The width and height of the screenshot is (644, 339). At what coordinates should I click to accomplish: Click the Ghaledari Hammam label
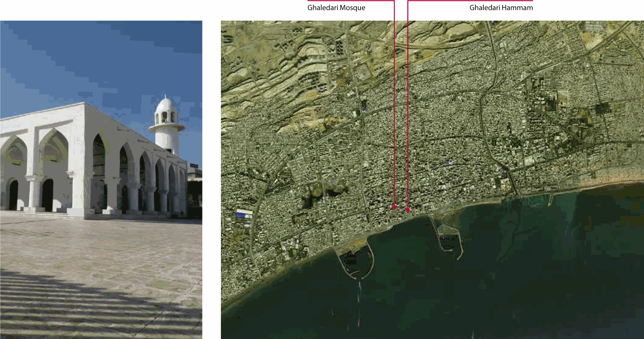[501, 8]
